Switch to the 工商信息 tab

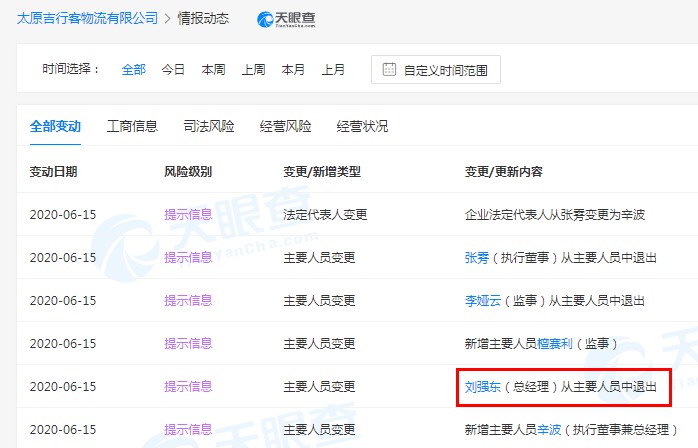(132, 126)
